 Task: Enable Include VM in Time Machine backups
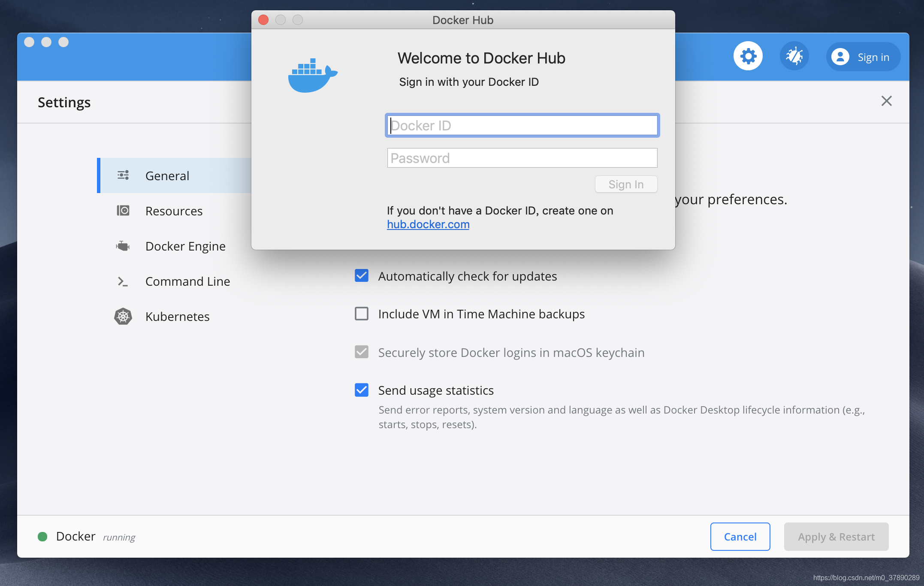pos(362,314)
